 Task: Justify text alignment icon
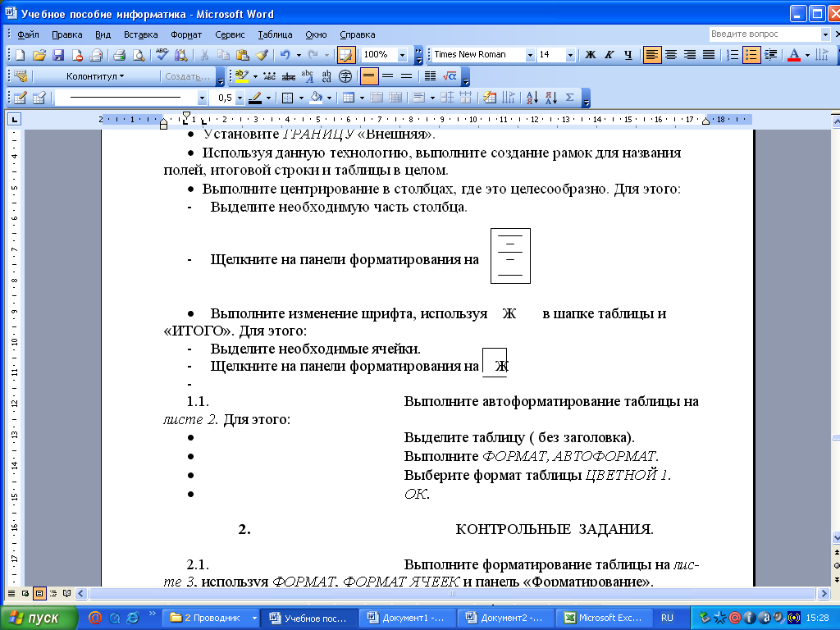click(709, 55)
